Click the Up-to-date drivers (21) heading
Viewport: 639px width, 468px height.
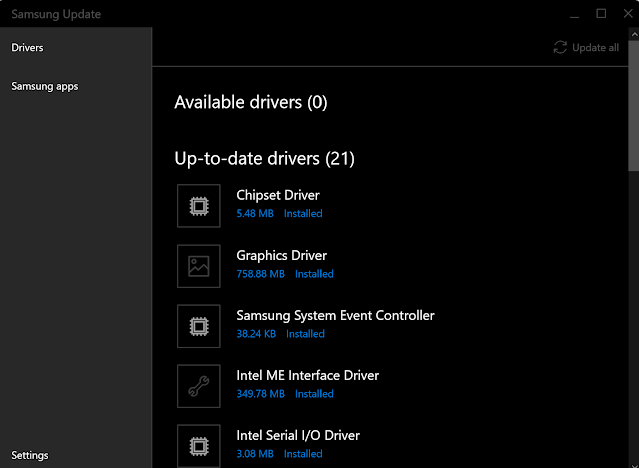(x=264, y=159)
